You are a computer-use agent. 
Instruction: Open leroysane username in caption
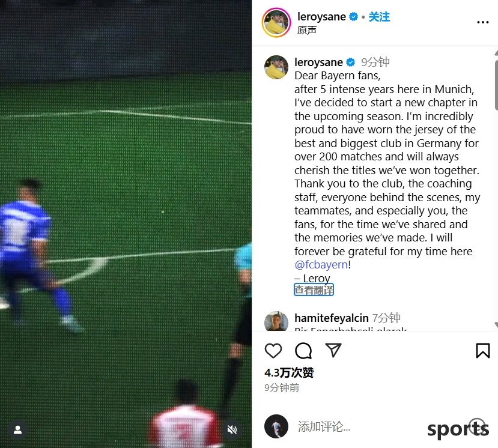point(318,62)
